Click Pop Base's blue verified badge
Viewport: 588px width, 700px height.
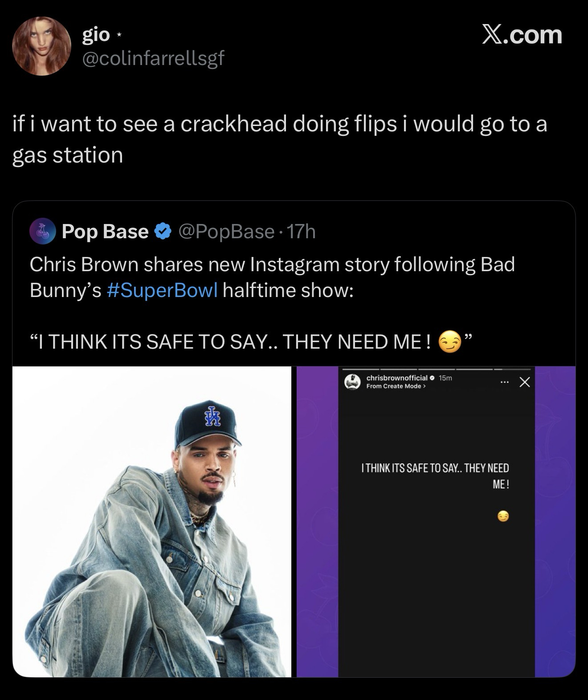pos(163,232)
